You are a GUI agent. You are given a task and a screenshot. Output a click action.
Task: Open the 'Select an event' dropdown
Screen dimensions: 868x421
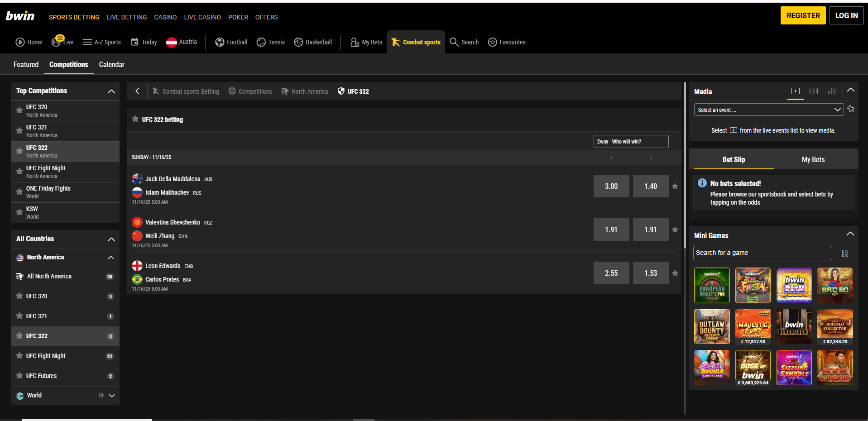768,110
